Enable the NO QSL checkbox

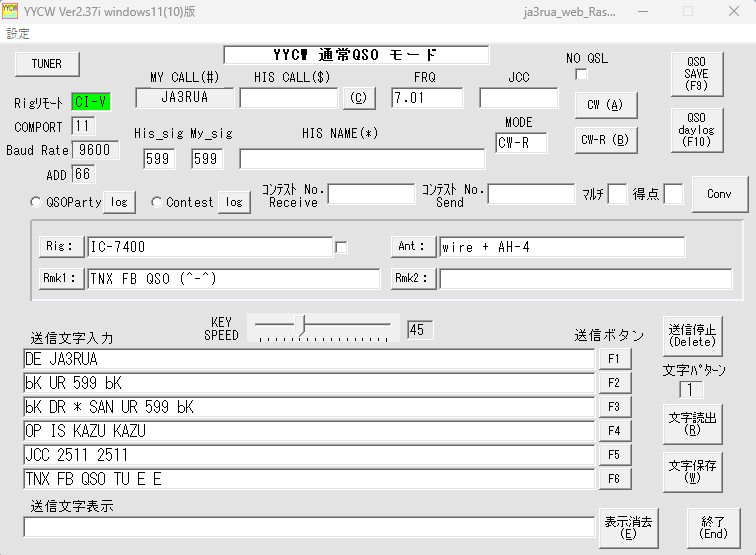click(x=581, y=74)
